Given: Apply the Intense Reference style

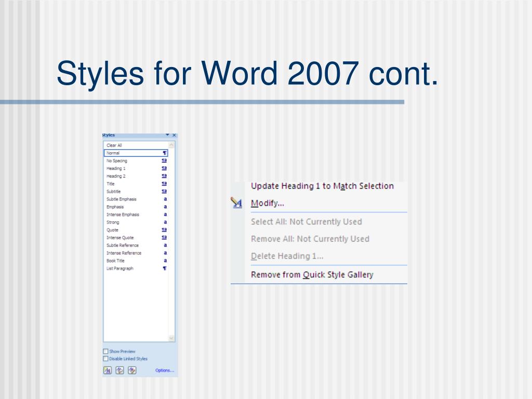Looking at the screenshot, I should 136,253.
